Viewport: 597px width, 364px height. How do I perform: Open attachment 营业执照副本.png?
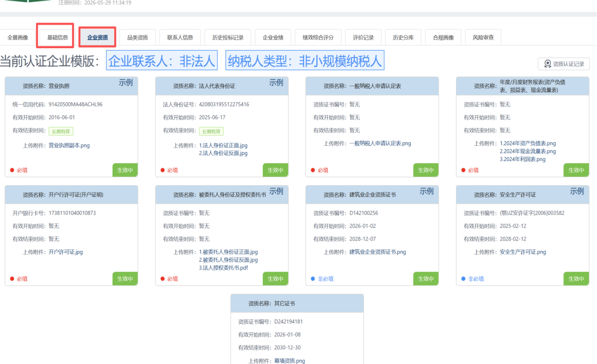[x=69, y=145]
